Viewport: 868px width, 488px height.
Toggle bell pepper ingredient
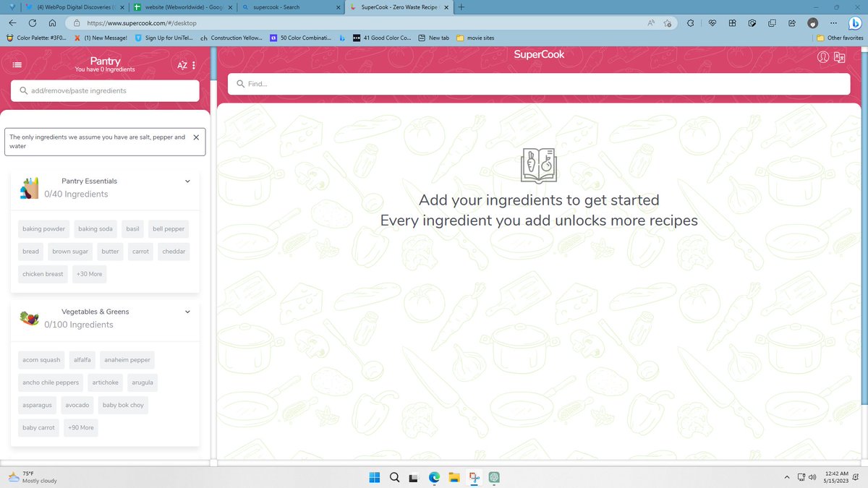pyautogui.click(x=169, y=229)
